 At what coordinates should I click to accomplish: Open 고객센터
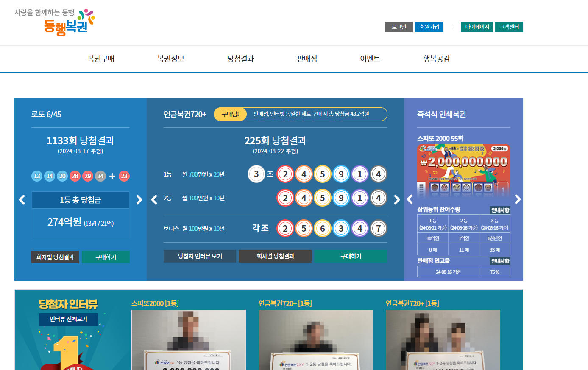509,27
